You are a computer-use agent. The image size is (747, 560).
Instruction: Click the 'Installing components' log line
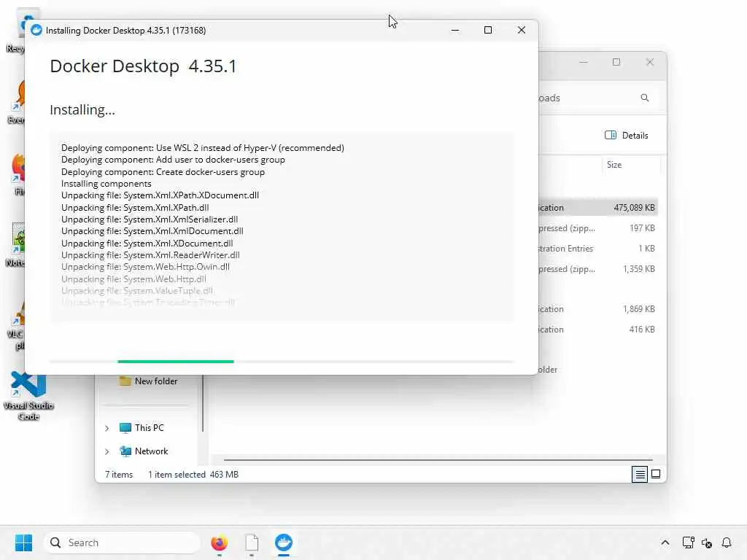tap(107, 183)
